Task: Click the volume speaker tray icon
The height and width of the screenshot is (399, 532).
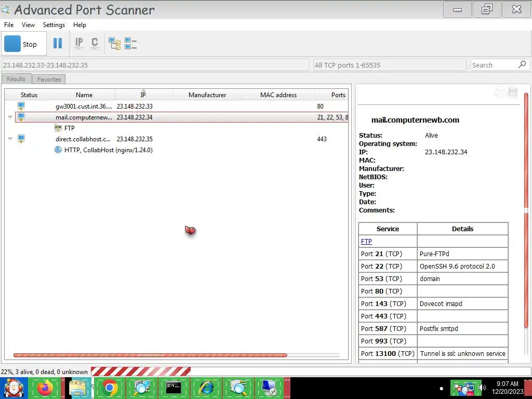Action: click(482, 388)
